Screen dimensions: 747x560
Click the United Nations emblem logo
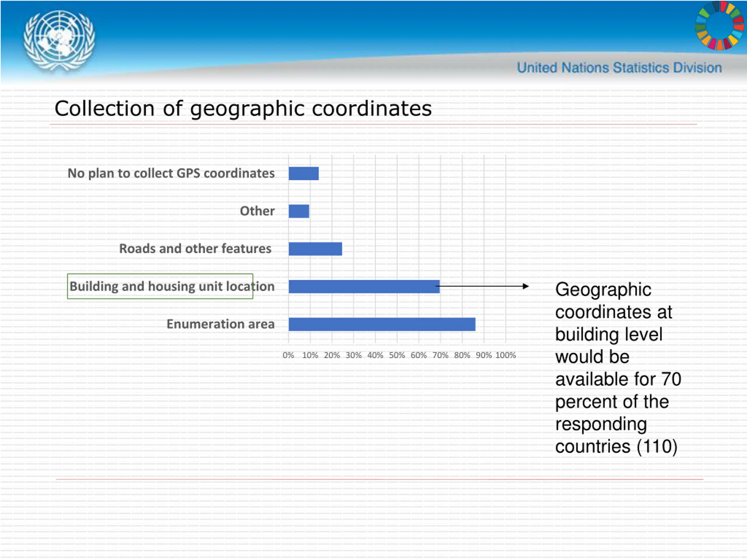click(x=59, y=41)
